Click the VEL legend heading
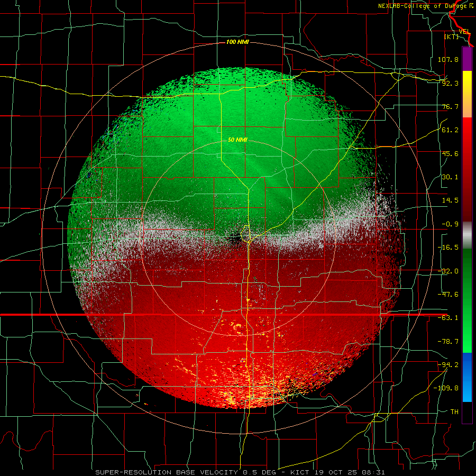476x476 pixels. (464, 32)
